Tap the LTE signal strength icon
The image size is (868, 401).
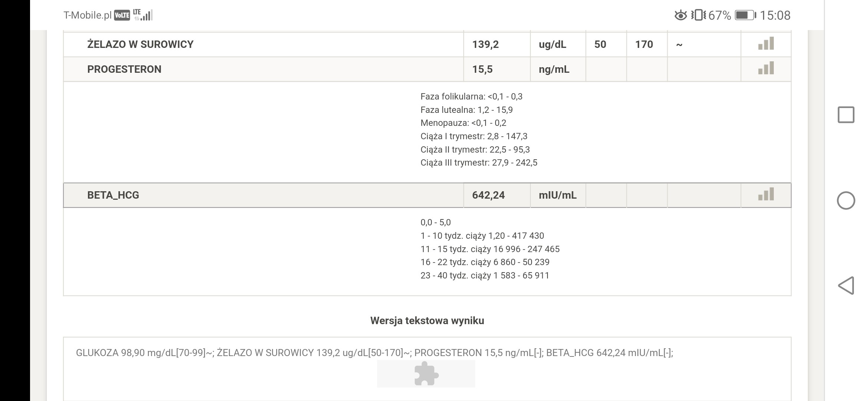[143, 15]
